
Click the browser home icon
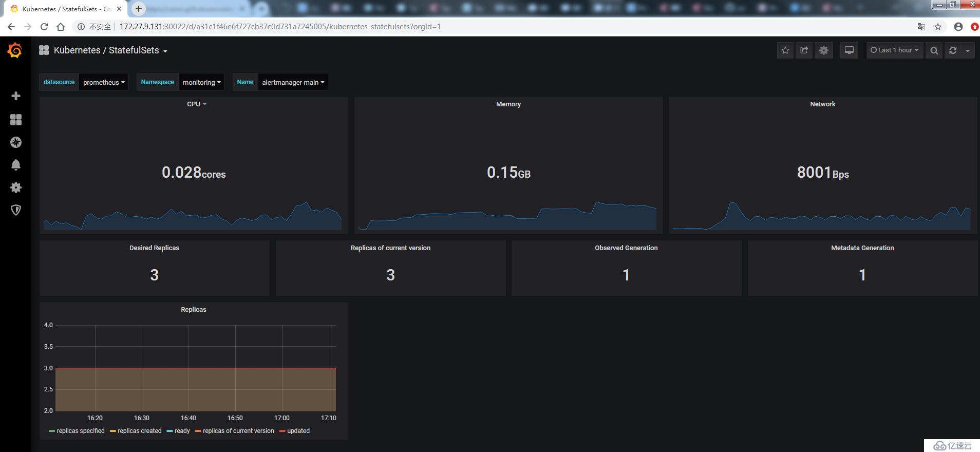61,27
